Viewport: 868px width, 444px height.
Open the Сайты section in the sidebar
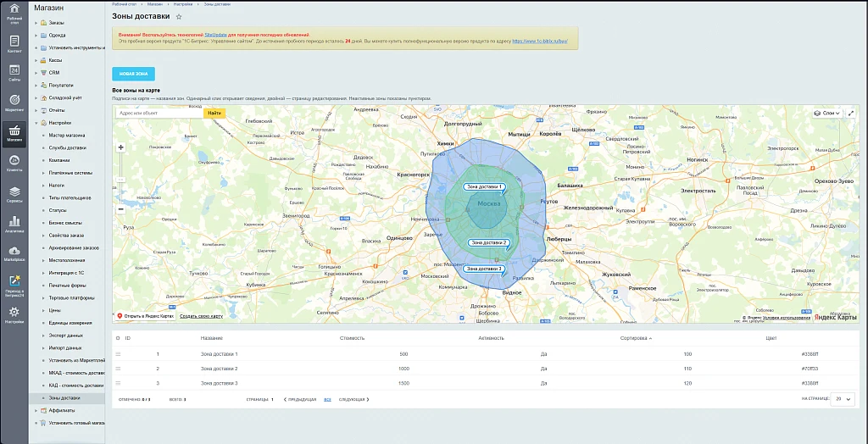point(14,75)
